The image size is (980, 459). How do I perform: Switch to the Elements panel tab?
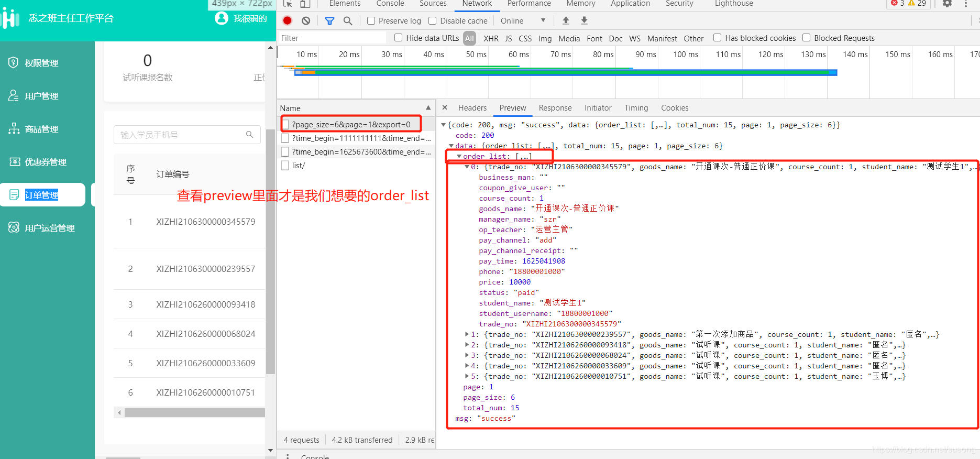point(345,4)
